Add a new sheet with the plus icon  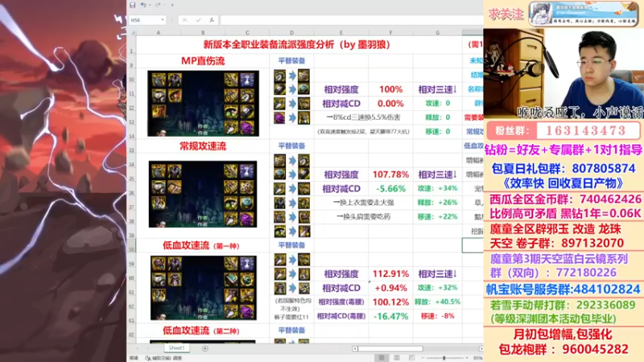pyautogui.click(x=205, y=348)
